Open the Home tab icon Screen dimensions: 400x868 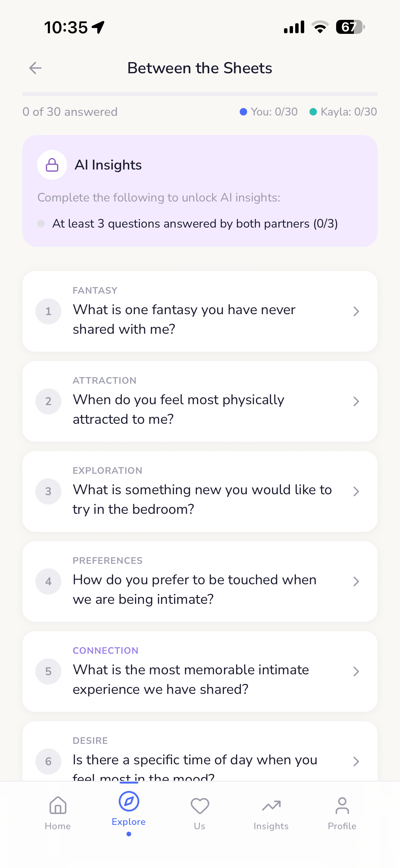click(58, 806)
